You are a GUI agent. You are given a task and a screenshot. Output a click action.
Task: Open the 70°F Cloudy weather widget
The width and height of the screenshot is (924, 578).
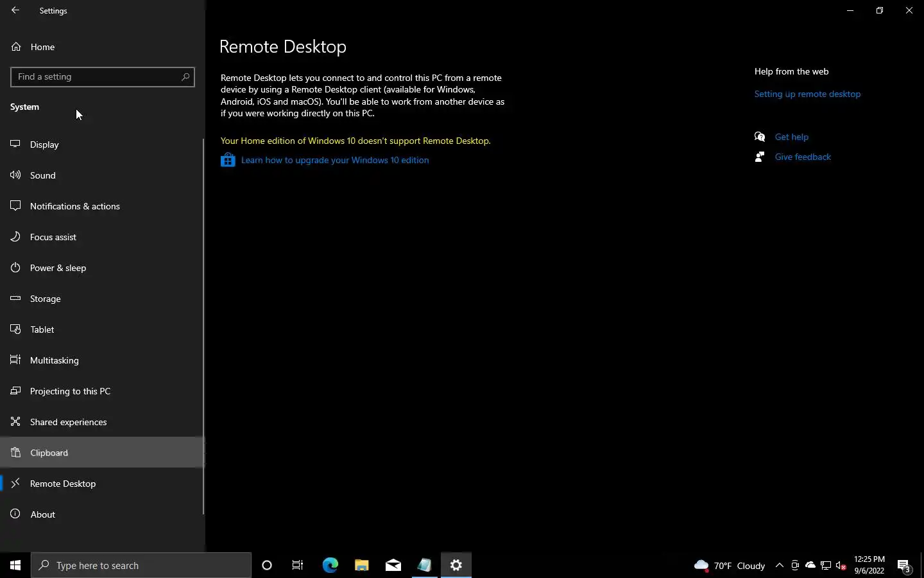click(730, 565)
